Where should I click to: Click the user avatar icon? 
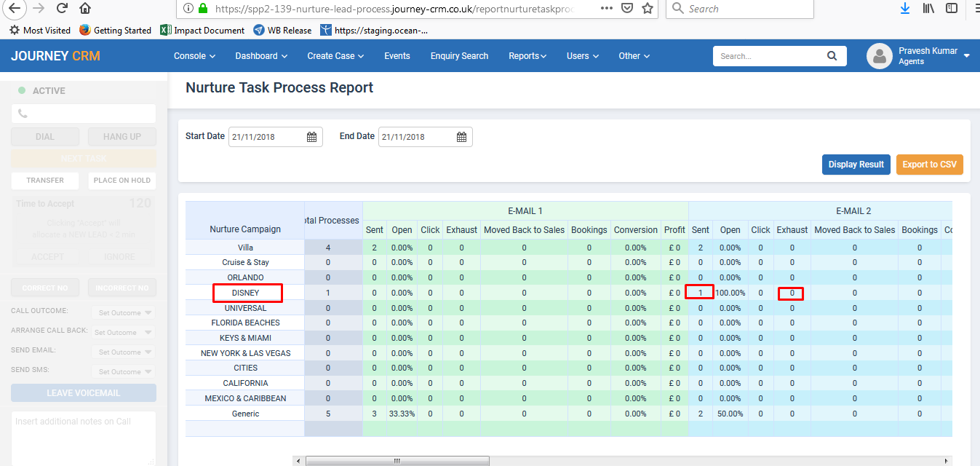(x=880, y=56)
